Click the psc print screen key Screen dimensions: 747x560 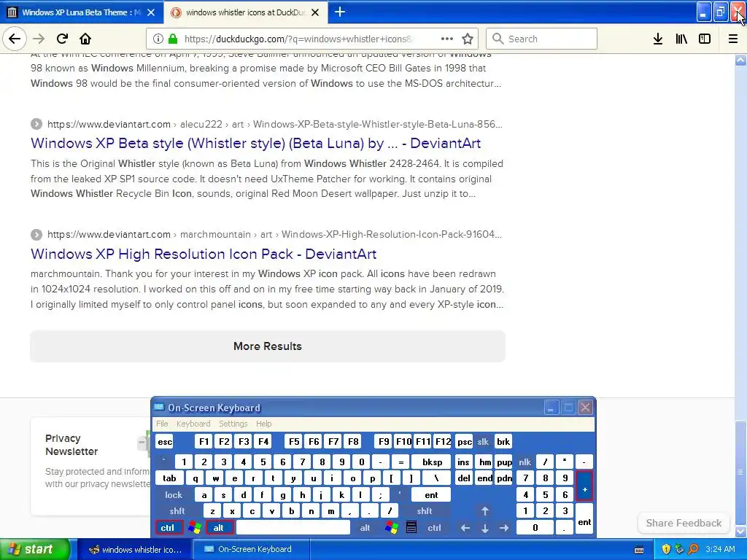pos(465,441)
